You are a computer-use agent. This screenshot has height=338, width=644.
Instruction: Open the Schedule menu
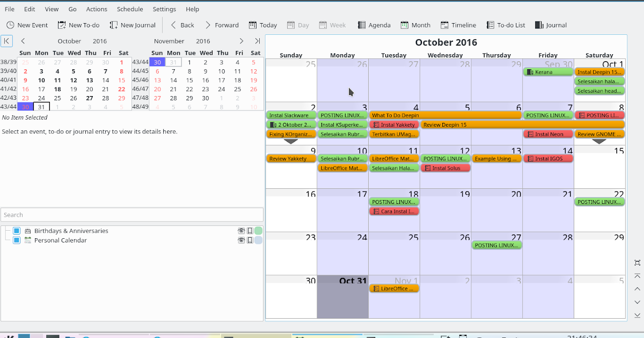point(130,9)
